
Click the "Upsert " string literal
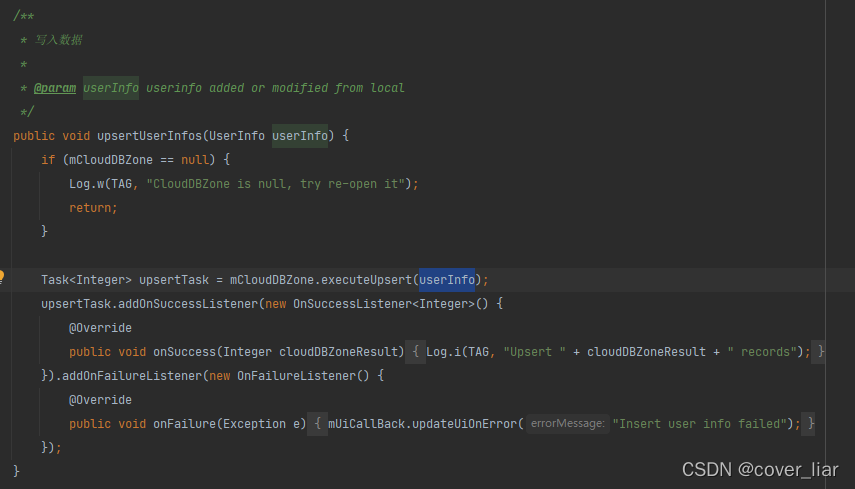(534, 352)
